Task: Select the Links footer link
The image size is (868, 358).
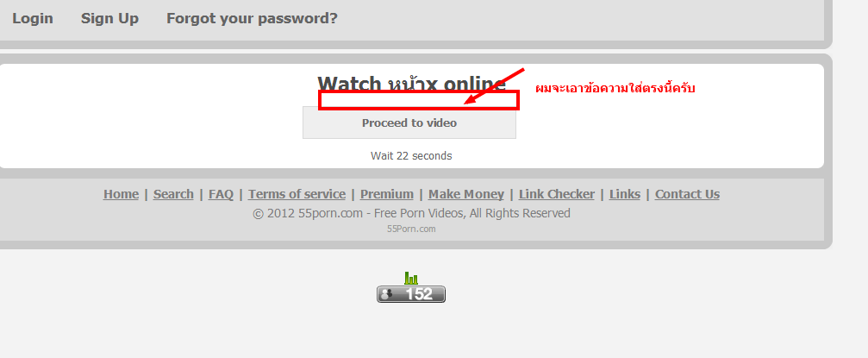Action: [624, 194]
